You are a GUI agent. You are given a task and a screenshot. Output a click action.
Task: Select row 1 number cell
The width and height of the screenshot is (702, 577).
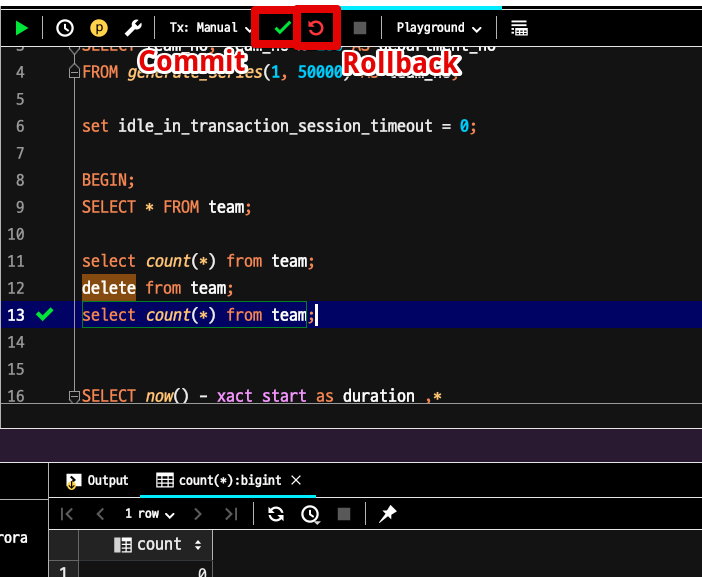(x=64, y=569)
